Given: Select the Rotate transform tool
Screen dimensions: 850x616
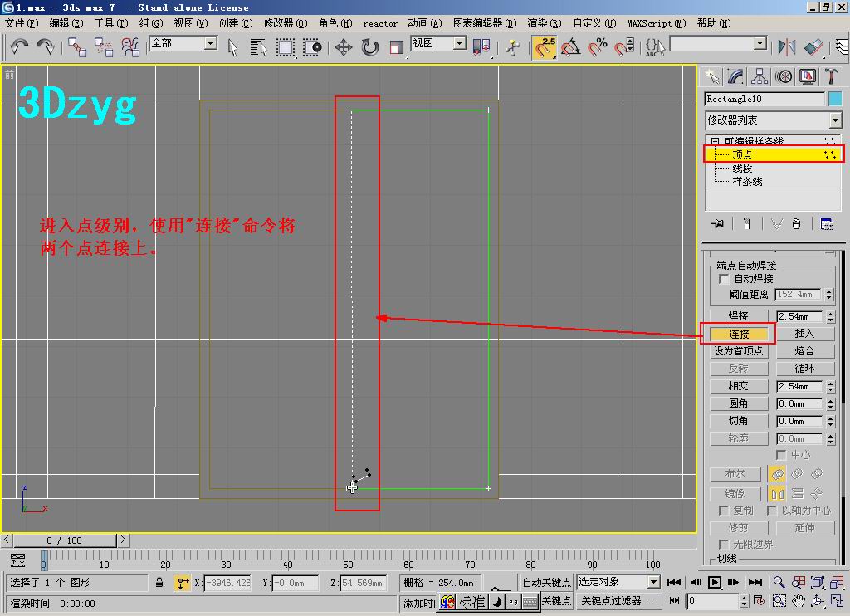Looking at the screenshot, I should tap(370, 47).
